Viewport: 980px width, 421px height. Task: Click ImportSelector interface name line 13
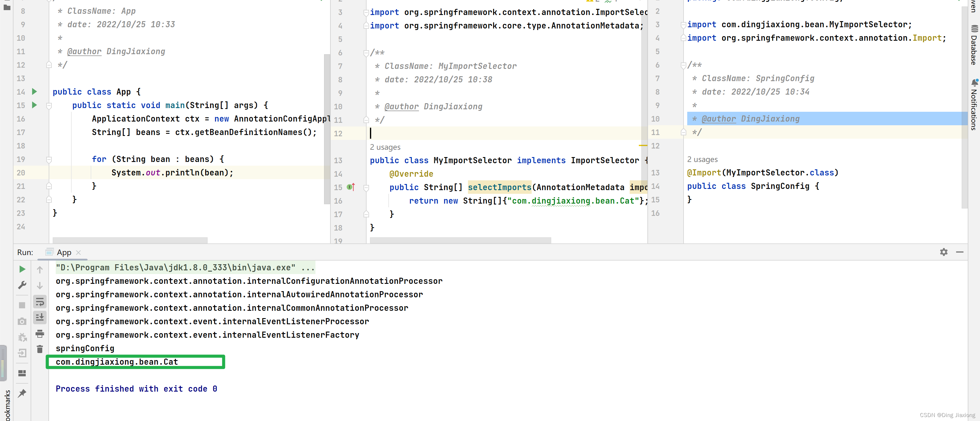tap(605, 160)
